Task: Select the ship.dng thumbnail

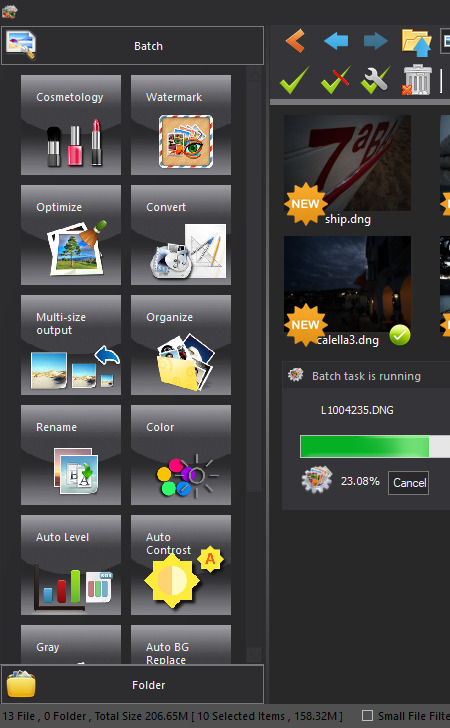Action: tap(347, 163)
